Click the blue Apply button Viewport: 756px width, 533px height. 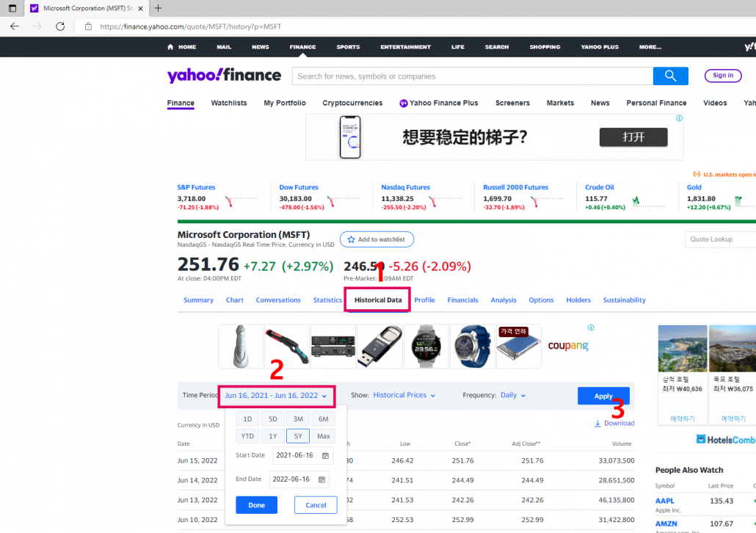click(x=603, y=395)
